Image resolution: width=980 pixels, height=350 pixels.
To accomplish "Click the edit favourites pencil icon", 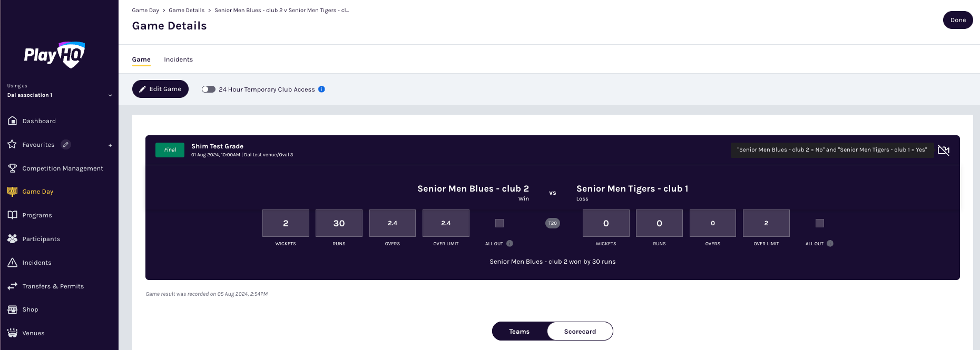I will click(66, 144).
